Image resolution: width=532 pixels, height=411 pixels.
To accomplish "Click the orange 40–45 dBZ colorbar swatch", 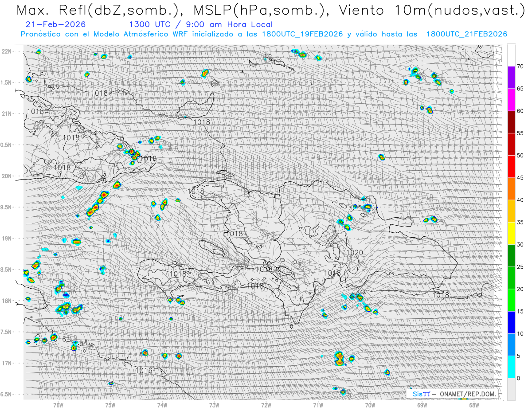I will [x=511, y=188].
